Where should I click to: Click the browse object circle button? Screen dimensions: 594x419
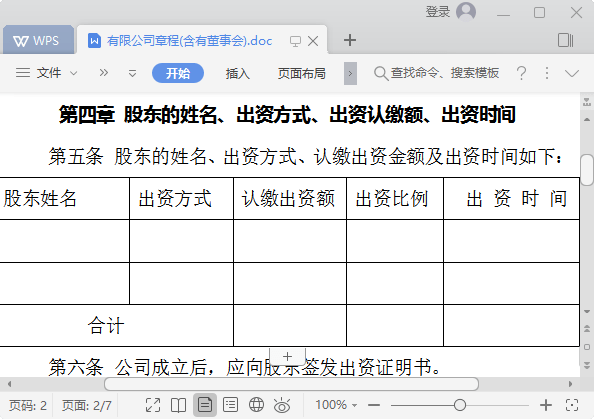pyautogui.click(x=587, y=347)
